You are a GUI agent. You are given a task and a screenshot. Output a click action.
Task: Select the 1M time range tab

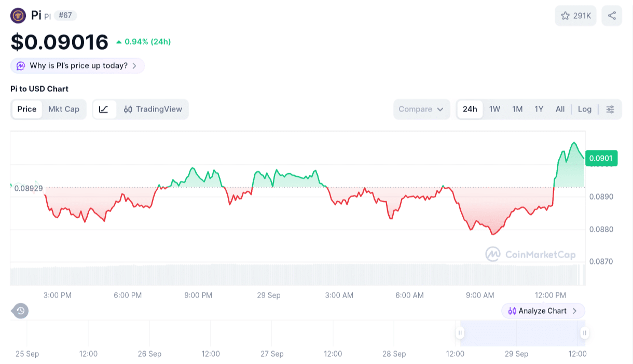click(517, 109)
